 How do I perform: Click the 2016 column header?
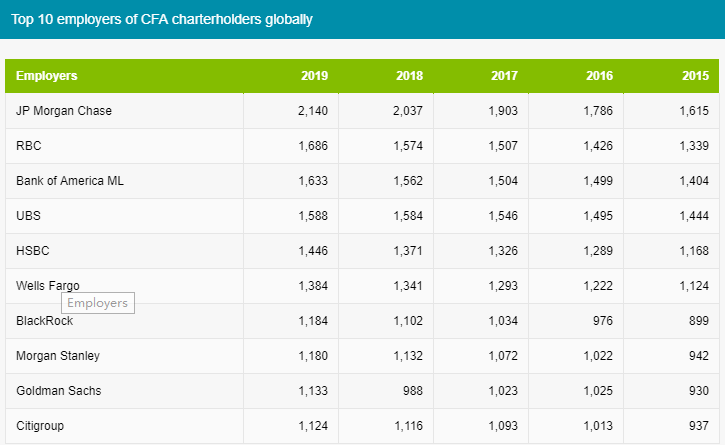coord(600,76)
